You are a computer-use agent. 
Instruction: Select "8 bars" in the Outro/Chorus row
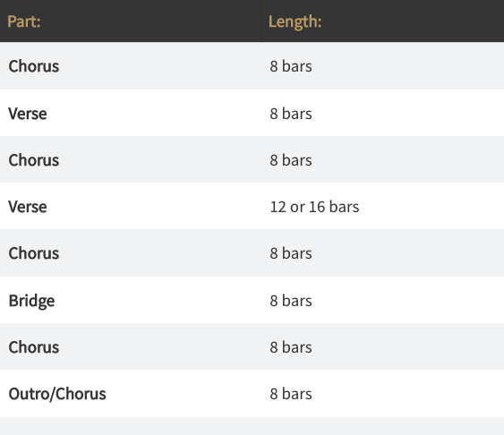pos(291,394)
